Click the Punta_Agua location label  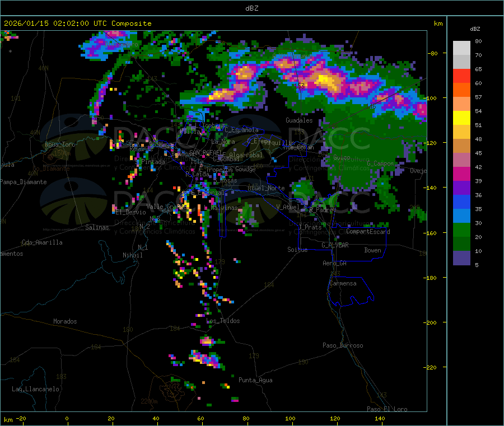[255, 381]
